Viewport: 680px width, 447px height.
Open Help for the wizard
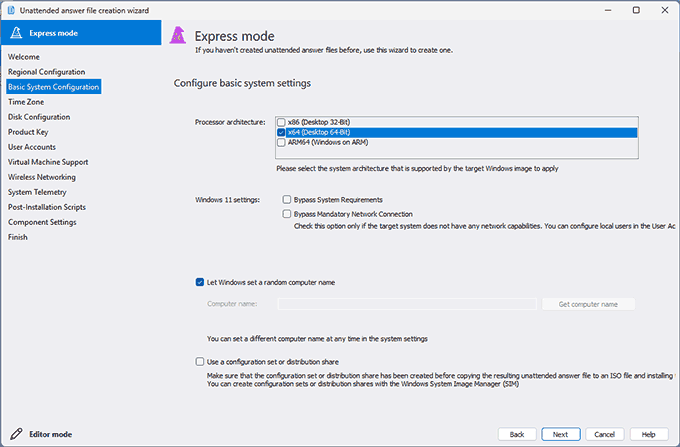[x=649, y=434]
